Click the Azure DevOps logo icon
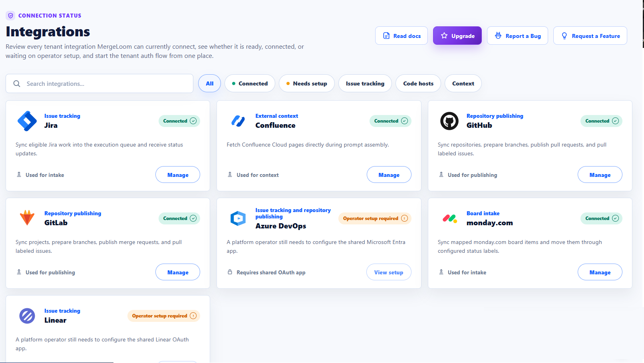This screenshot has width=644, height=363. click(238, 218)
